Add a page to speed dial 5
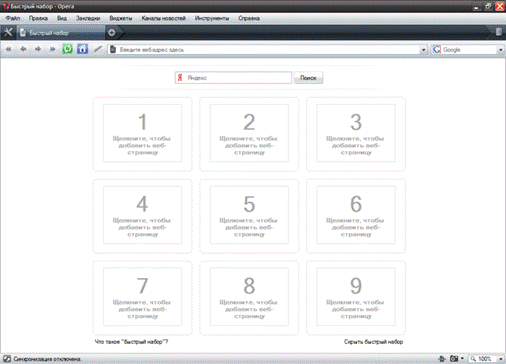Image resolution: width=506 pixels, height=364 pixels. point(249,215)
